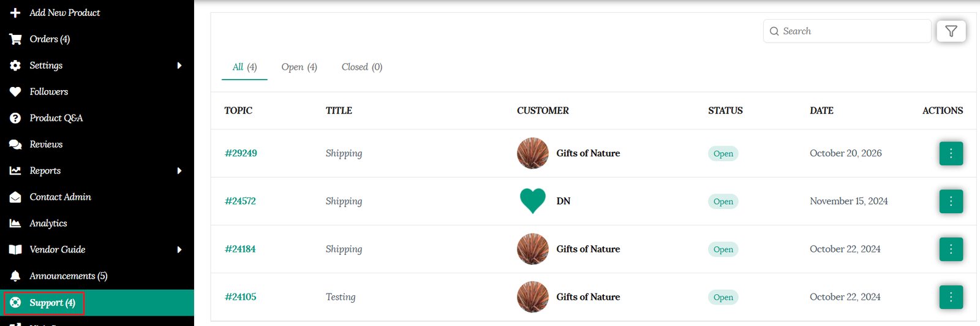The width and height of the screenshot is (980, 326).
Task: Go to Orders (4) in sidebar
Action: pos(50,39)
